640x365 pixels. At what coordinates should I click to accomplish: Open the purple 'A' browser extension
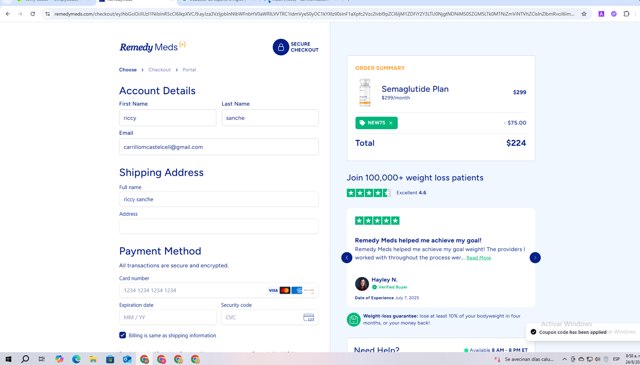point(601,14)
